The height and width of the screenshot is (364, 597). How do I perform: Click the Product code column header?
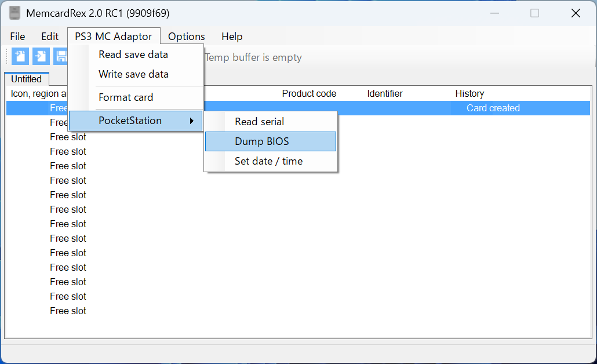coord(309,94)
